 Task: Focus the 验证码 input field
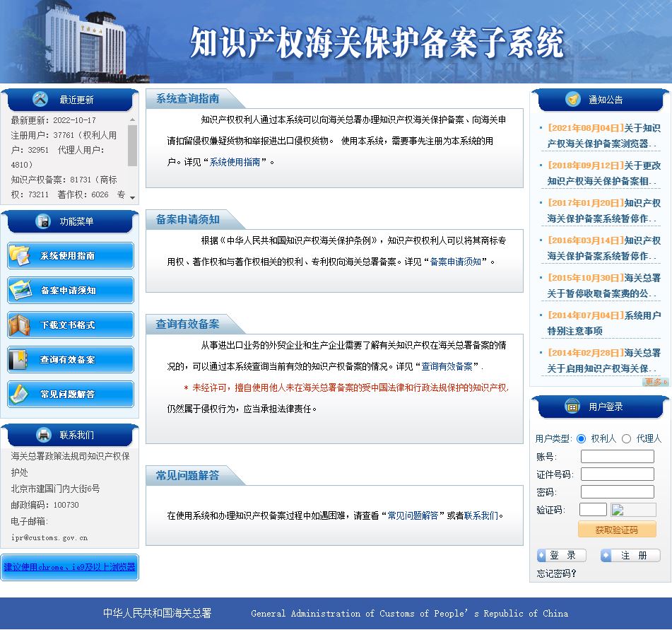(x=593, y=510)
